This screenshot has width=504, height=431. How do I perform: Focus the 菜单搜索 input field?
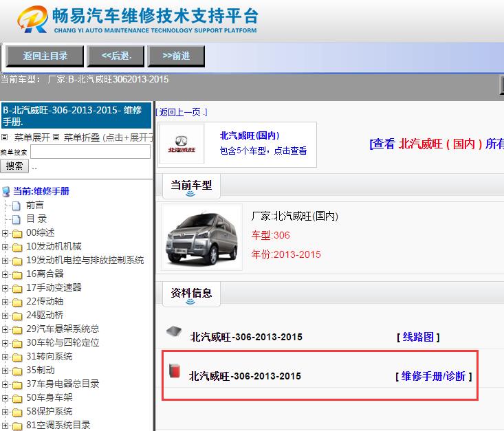click(90, 152)
